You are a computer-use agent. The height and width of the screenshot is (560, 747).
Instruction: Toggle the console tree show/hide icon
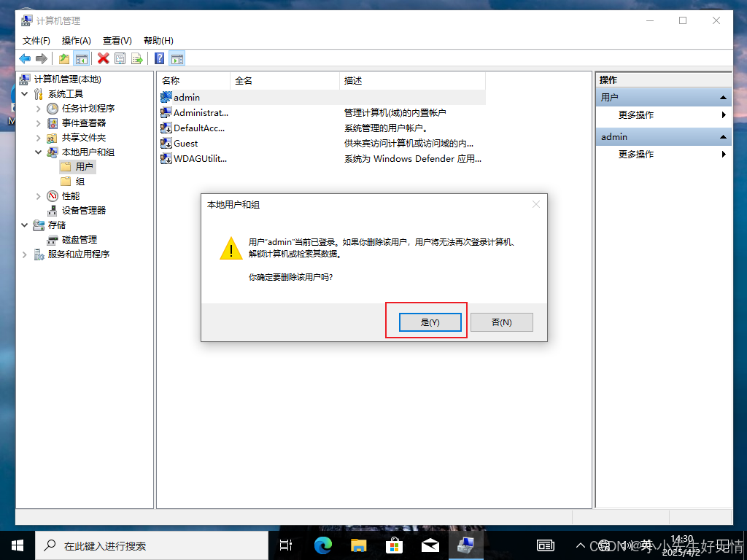pyautogui.click(x=82, y=58)
